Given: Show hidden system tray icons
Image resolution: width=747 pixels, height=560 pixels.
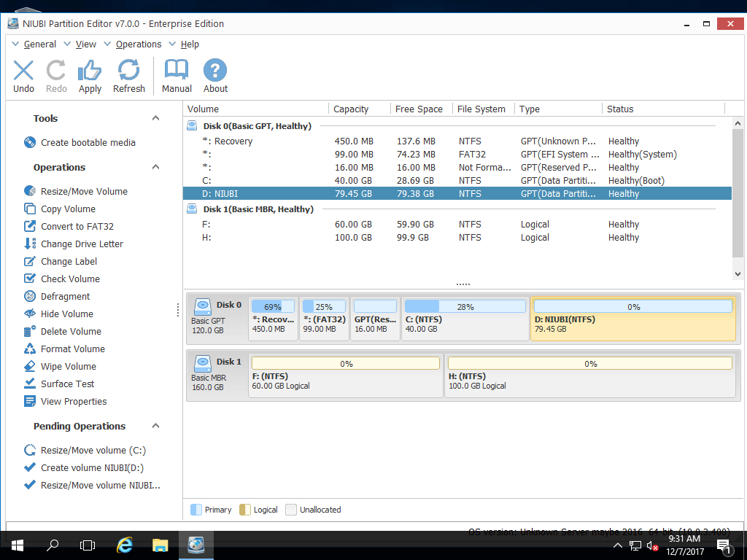Looking at the screenshot, I should tap(617, 545).
